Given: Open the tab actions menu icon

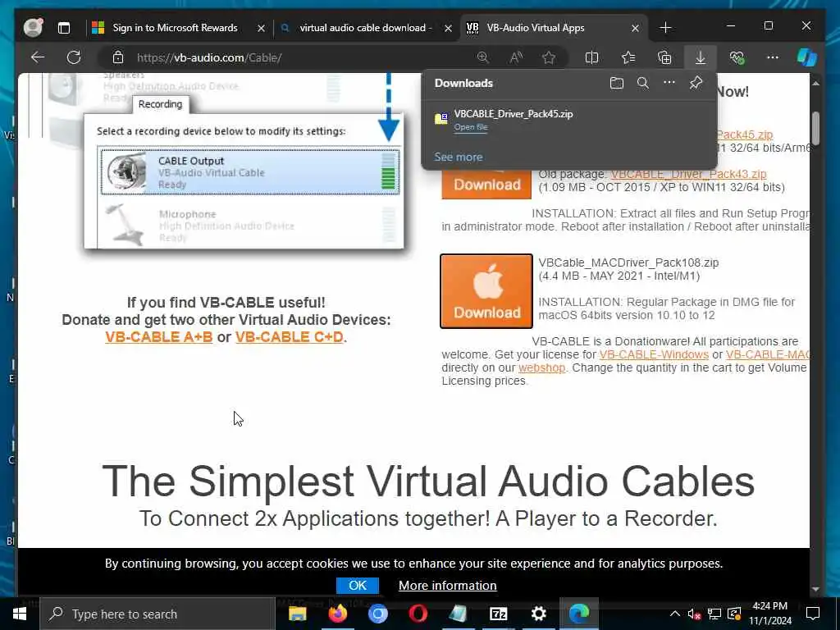Looking at the screenshot, I should (x=64, y=28).
